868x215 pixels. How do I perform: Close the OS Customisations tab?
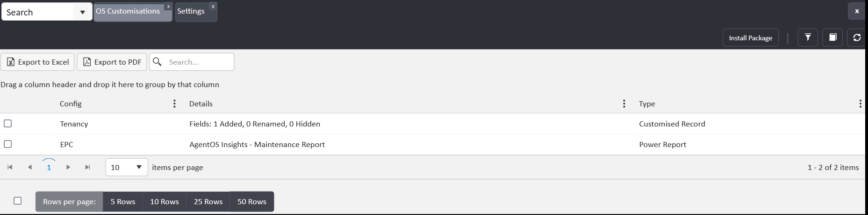(168, 7)
